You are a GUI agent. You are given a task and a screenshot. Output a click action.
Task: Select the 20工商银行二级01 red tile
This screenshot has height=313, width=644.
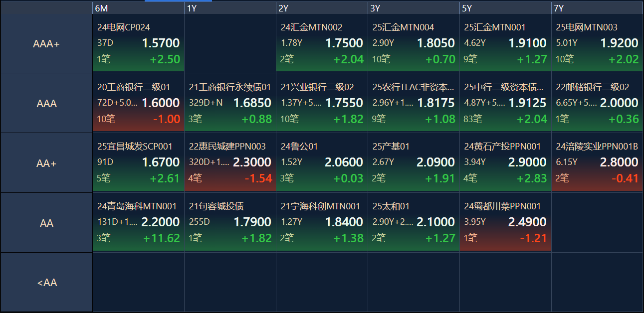click(138, 103)
